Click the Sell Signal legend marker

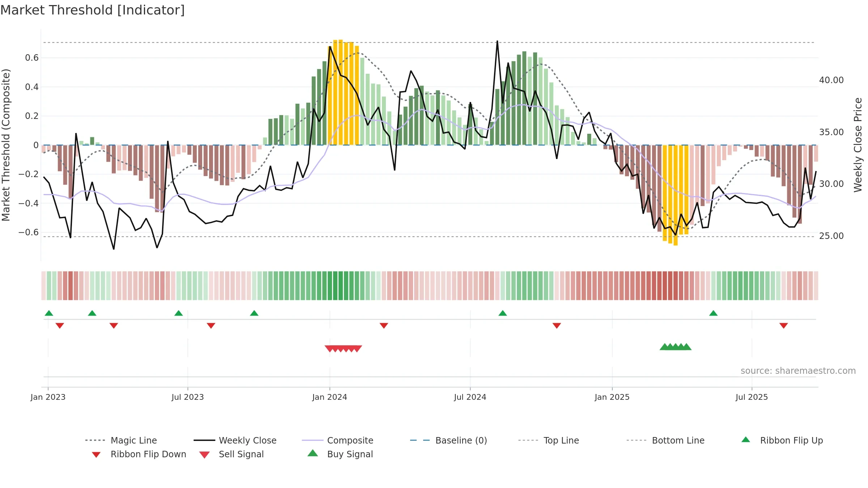pos(204,455)
